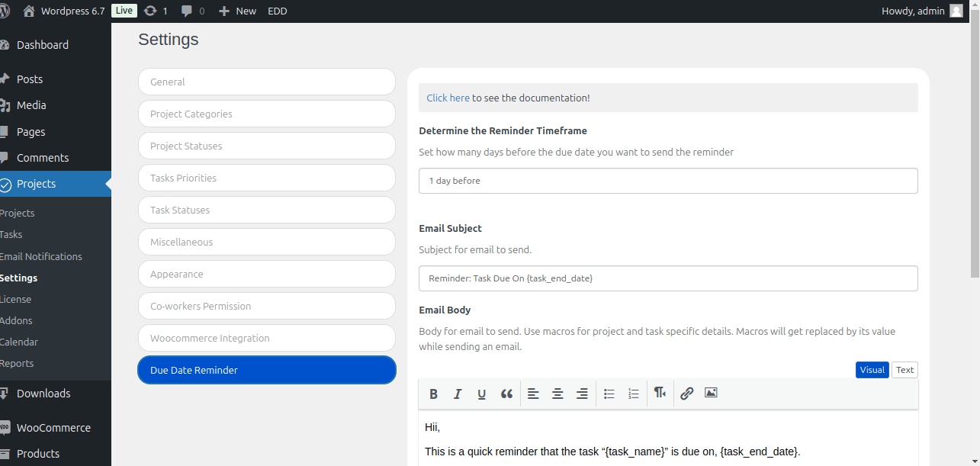980x466 pixels.
Task: Open the Tasks Priorities settings tab
Action: tap(267, 178)
